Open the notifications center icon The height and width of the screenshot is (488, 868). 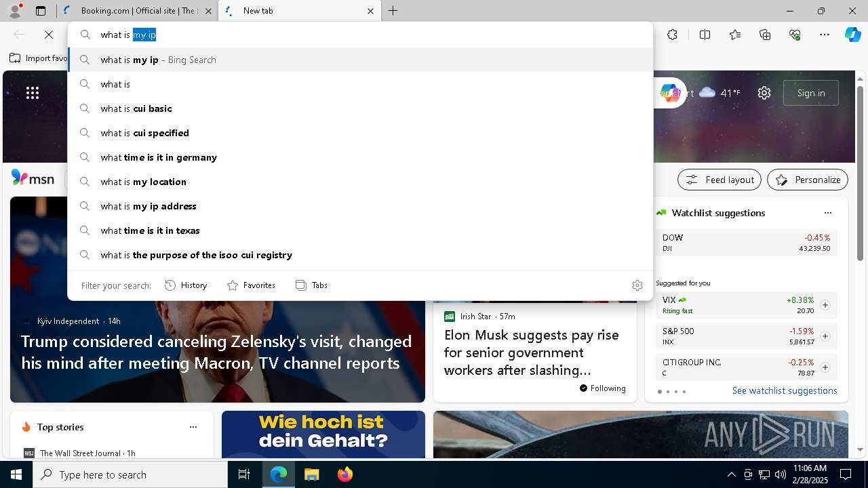[x=846, y=474]
